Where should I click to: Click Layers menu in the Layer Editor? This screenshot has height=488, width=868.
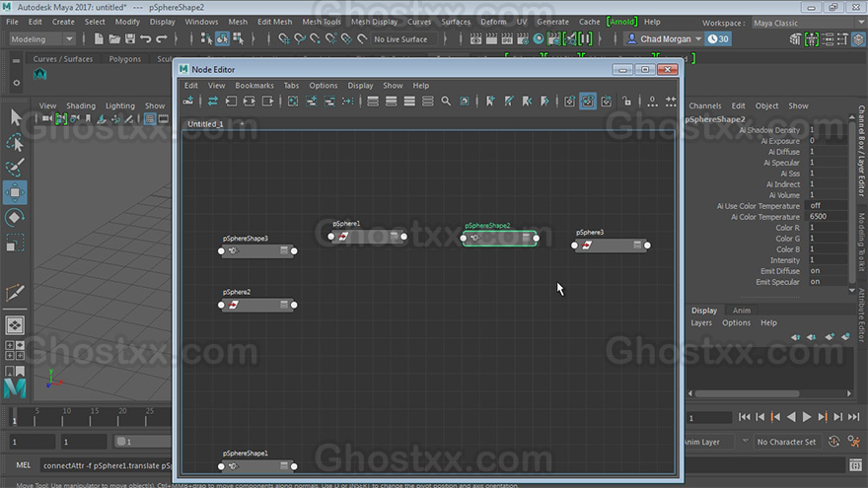701,322
